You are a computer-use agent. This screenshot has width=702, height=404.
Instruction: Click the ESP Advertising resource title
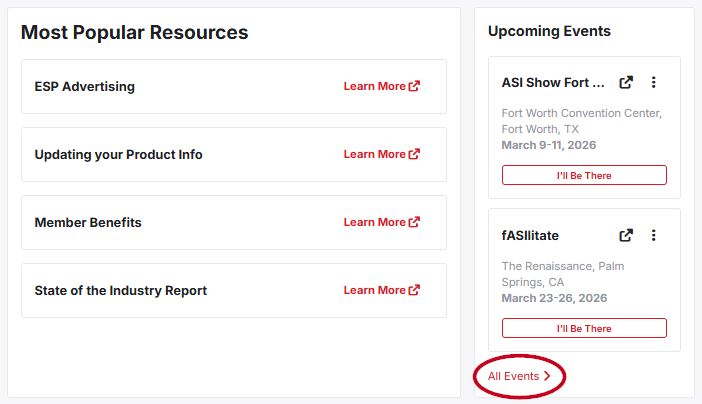point(84,86)
